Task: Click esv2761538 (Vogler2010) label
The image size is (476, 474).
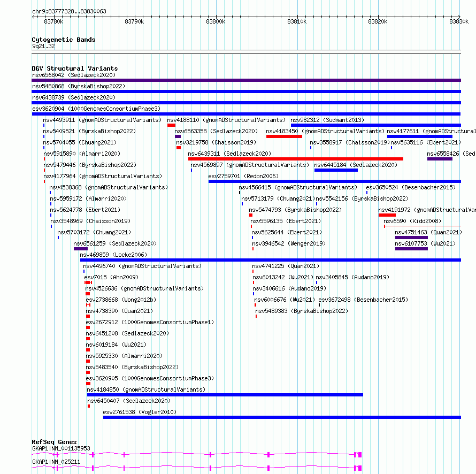Action: [x=140, y=412]
